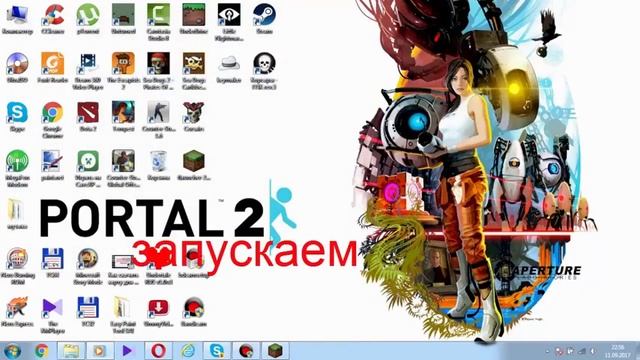Open the grass block Minecraft desktop icon
This screenshot has height=360, width=640.
(194, 161)
